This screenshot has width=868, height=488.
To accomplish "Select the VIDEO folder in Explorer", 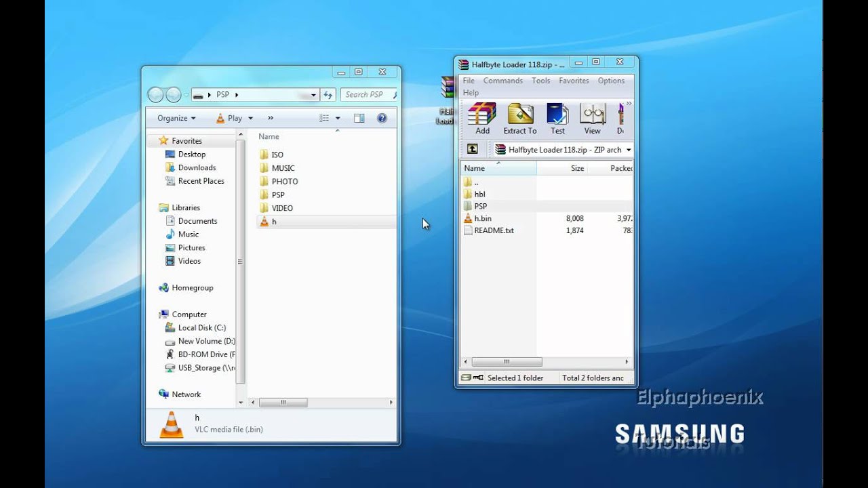I will 276,208.
